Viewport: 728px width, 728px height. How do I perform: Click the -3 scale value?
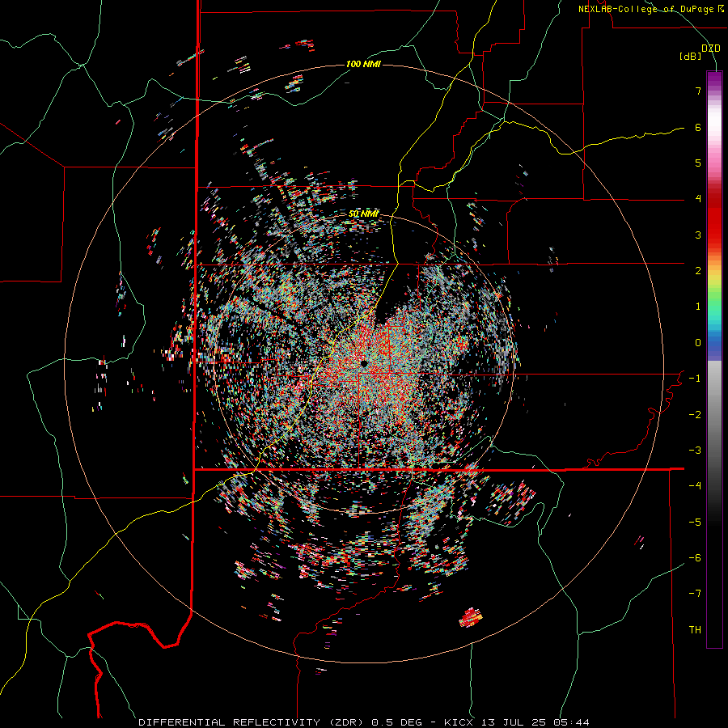695,451
